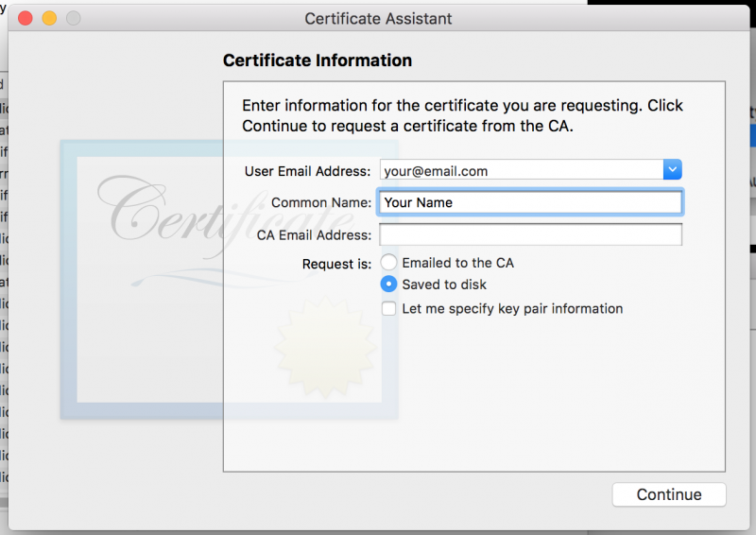Expand the User Email Address dropdown arrow

coord(672,170)
